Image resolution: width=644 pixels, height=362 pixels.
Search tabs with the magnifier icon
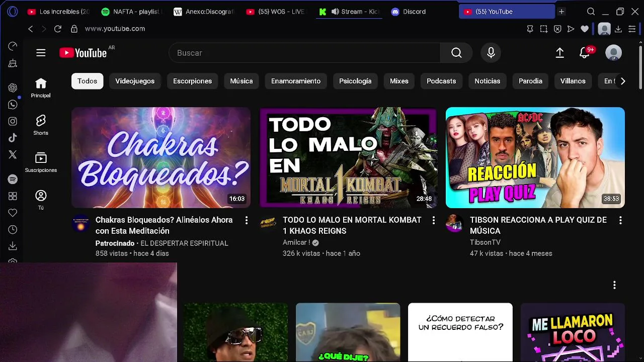tap(591, 12)
